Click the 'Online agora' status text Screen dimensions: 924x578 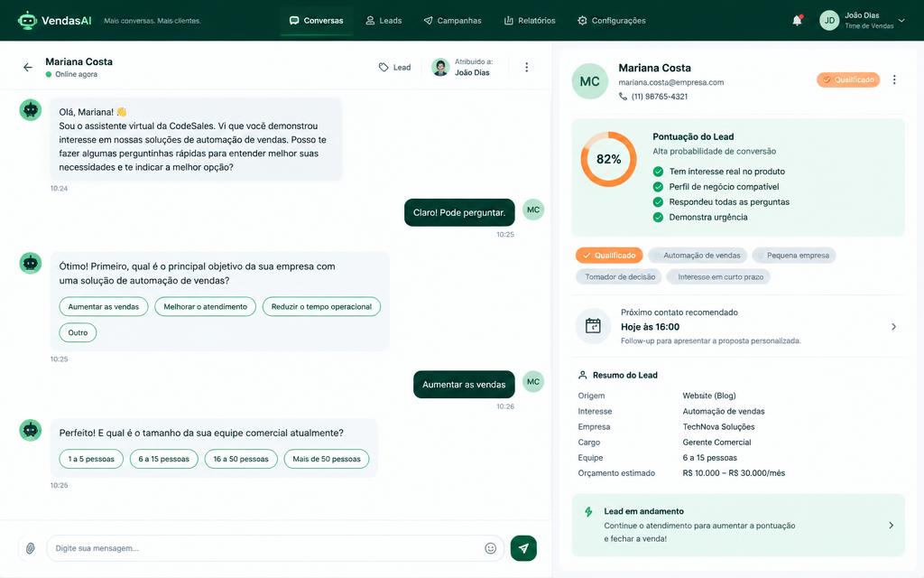(x=76, y=74)
